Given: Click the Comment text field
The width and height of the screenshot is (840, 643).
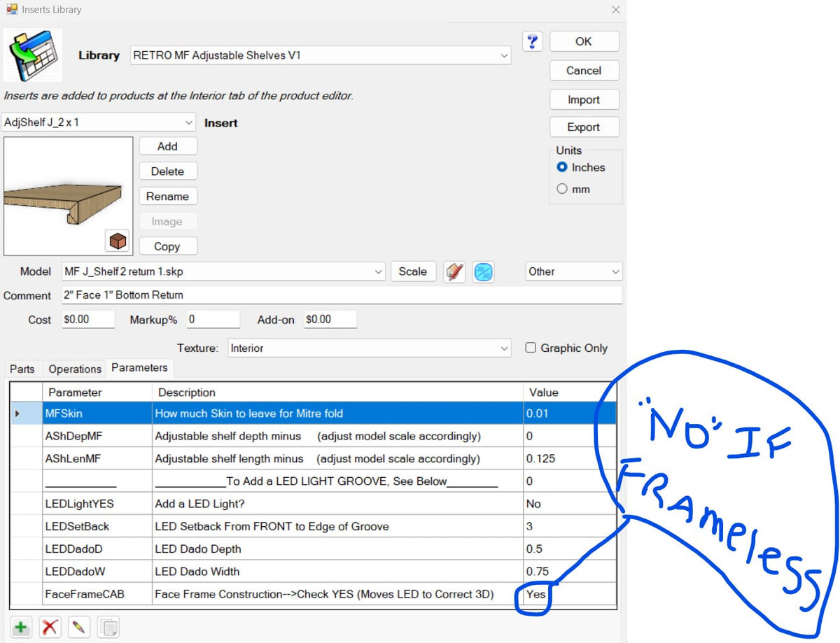Looking at the screenshot, I should point(340,295).
